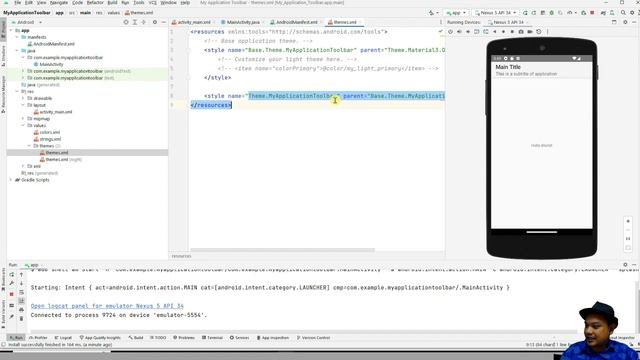Click Collapse All icon in Project panel
This screenshot has height=360, width=640.
[x=144, y=22]
